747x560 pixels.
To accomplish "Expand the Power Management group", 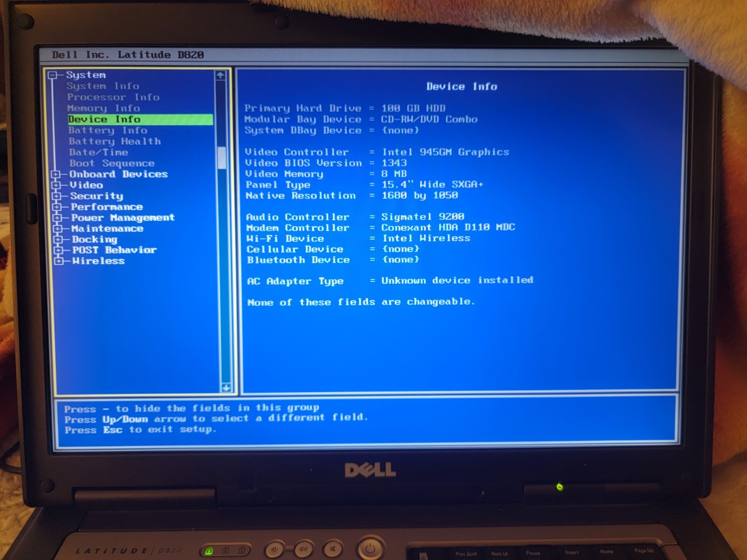I will 58,218.
